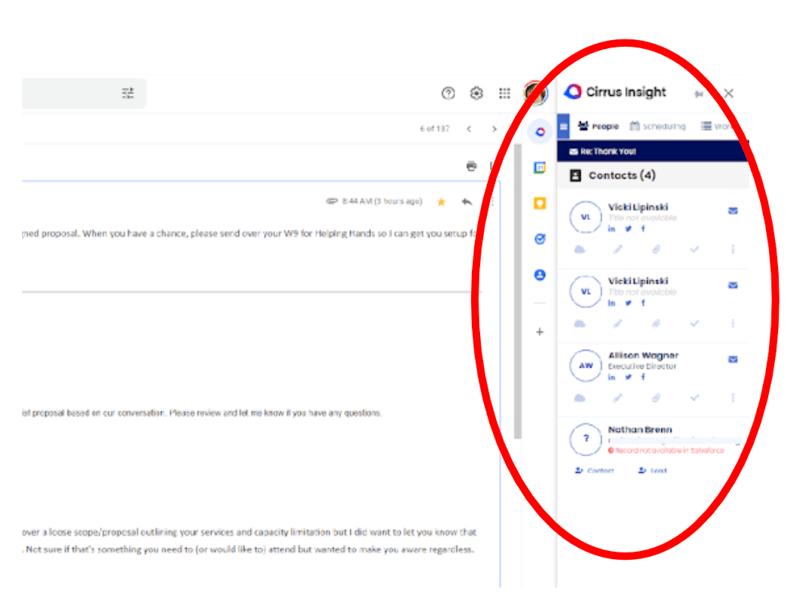
Task: Click the envelope icon next to Vicki Lipinski
Action: point(732,210)
